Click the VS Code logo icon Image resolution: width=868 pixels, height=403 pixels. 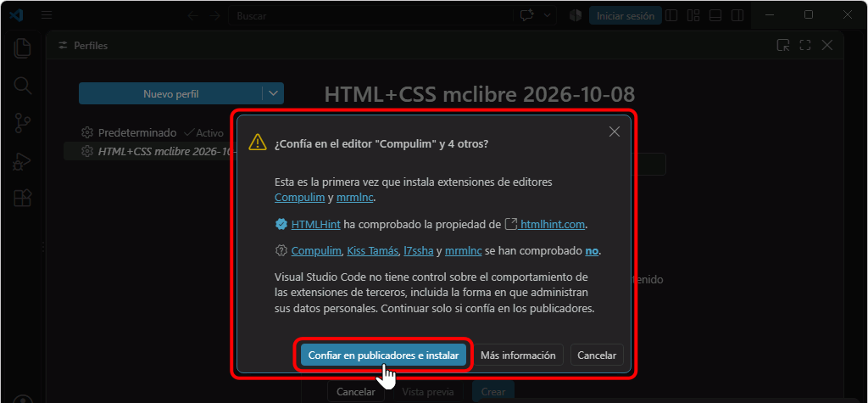(x=17, y=15)
